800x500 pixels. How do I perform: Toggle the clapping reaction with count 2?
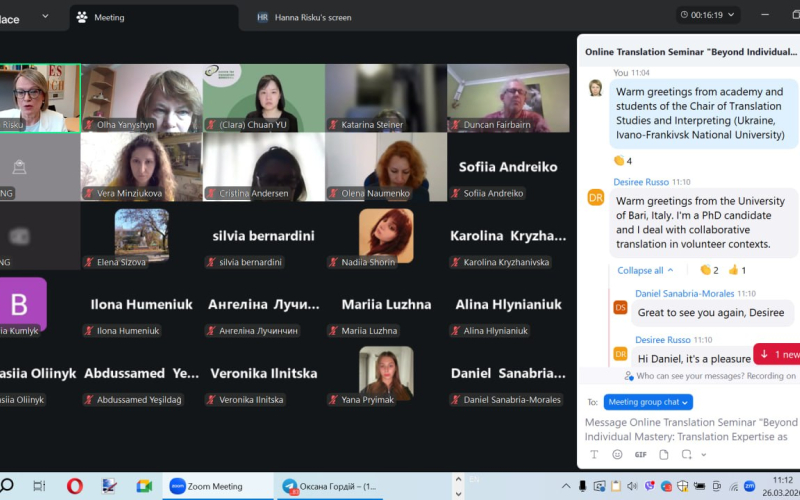(x=709, y=270)
